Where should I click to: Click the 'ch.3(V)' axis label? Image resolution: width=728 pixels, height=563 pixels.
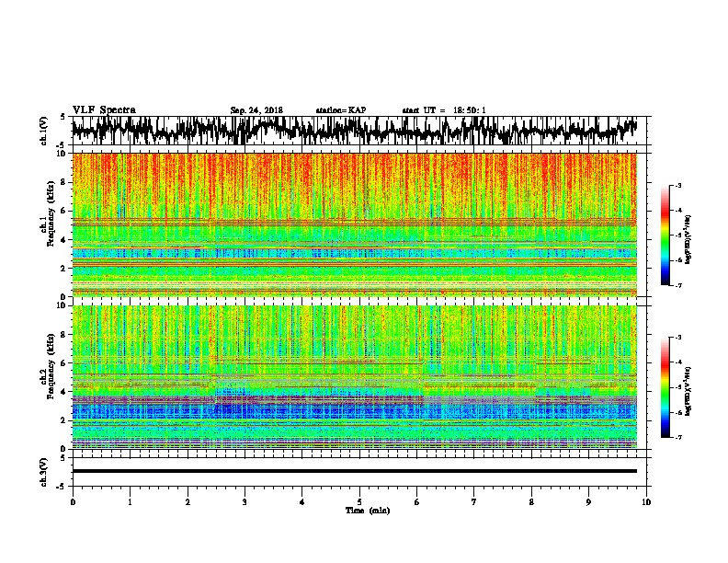(x=44, y=472)
